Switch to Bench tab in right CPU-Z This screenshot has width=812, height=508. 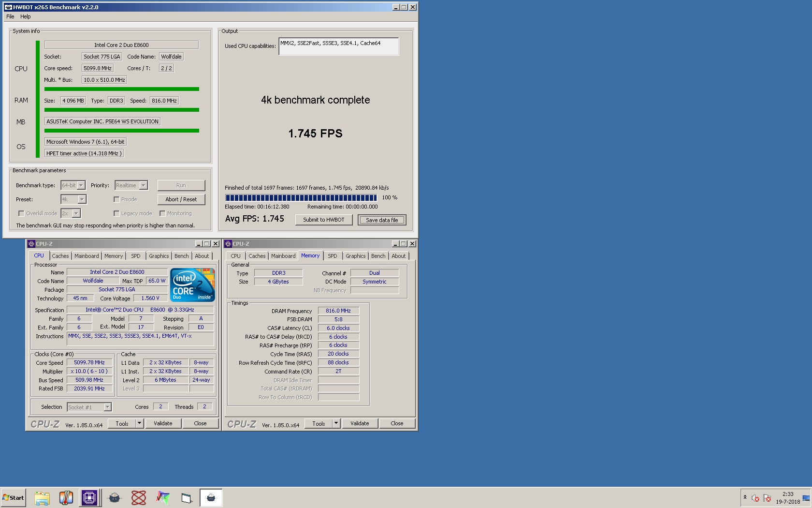378,256
